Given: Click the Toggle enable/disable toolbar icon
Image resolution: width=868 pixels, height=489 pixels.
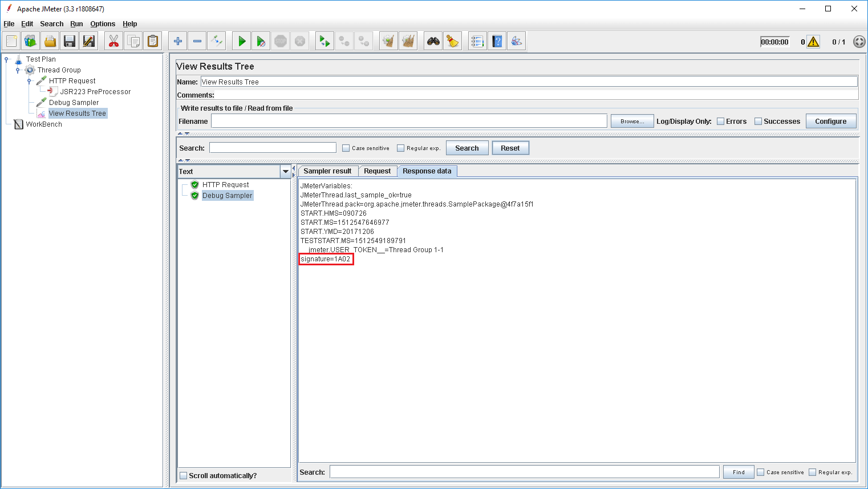Looking at the screenshot, I should pyautogui.click(x=217, y=41).
